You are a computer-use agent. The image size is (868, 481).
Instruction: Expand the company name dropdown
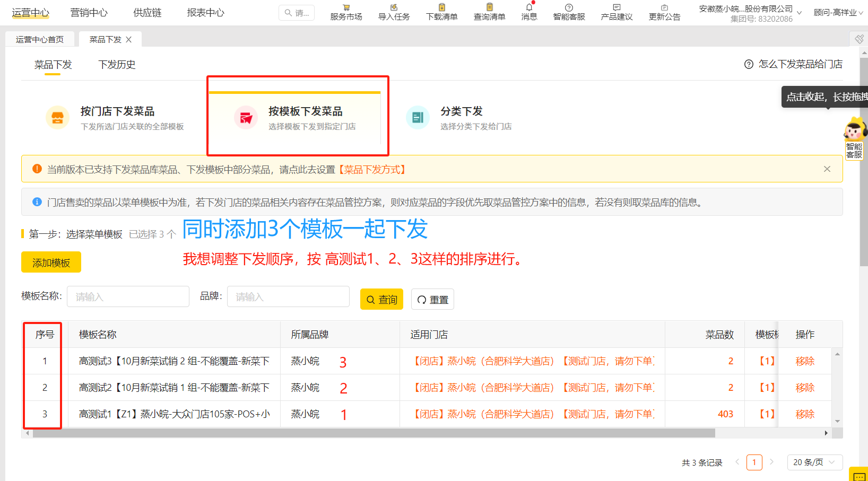pos(799,13)
